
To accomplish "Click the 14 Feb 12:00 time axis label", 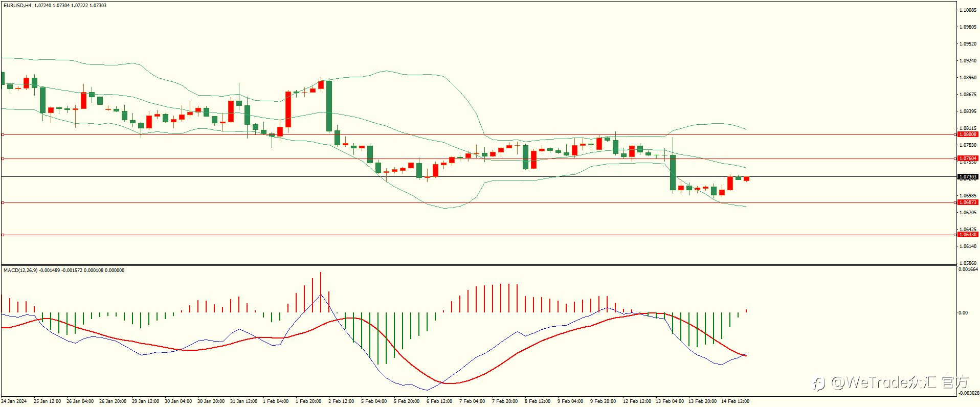I will click(735, 401).
